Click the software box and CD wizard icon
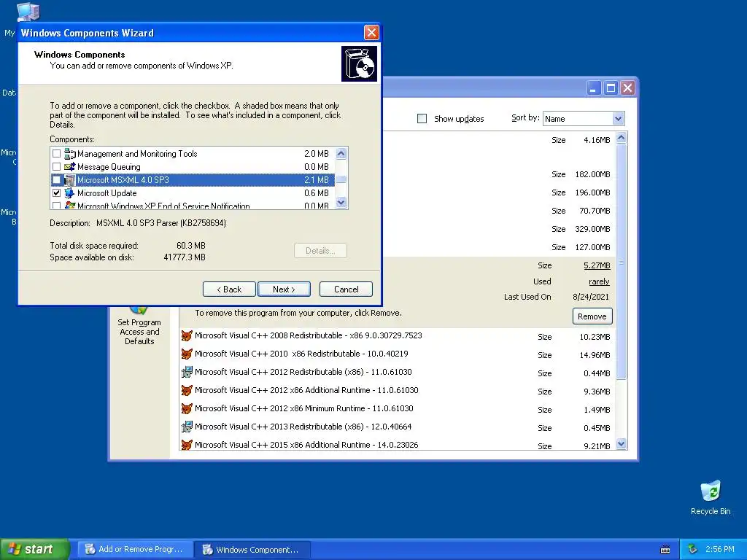Viewport: 747px width, 560px height. point(359,64)
